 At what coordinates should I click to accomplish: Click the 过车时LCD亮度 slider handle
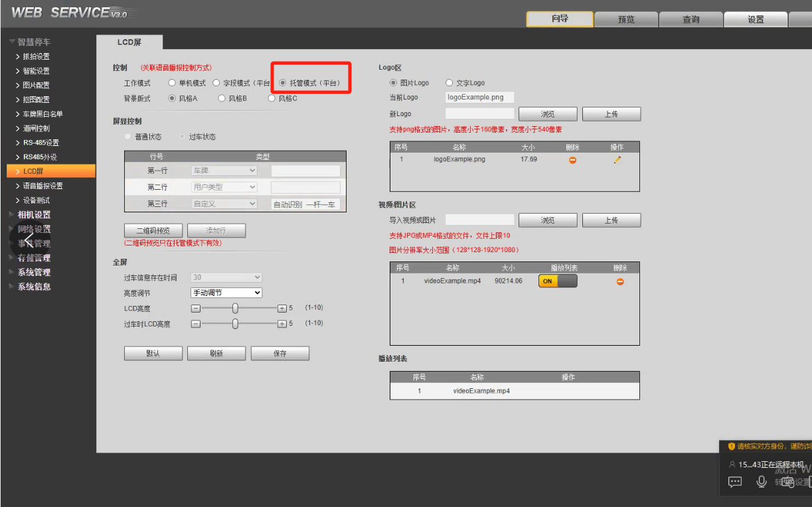(x=235, y=324)
